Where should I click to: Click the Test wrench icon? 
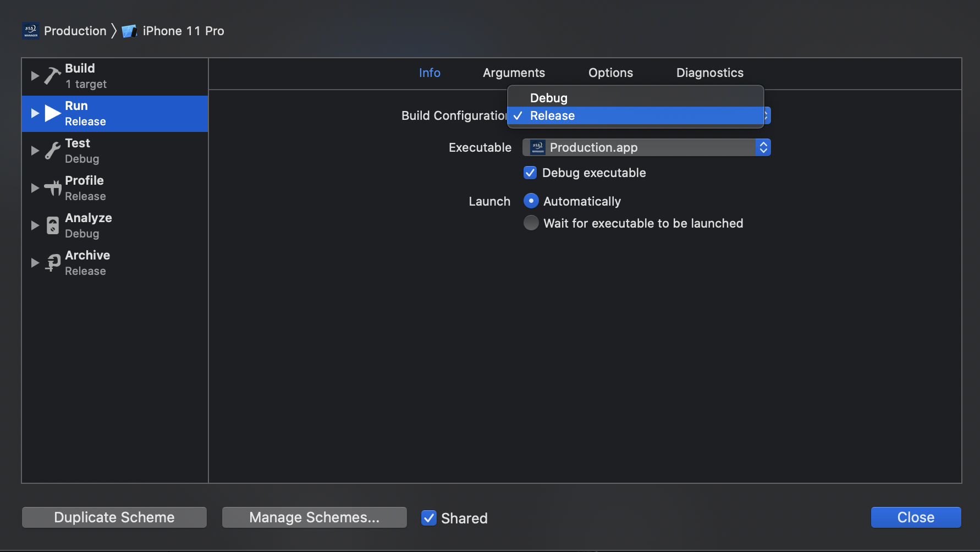53,151
